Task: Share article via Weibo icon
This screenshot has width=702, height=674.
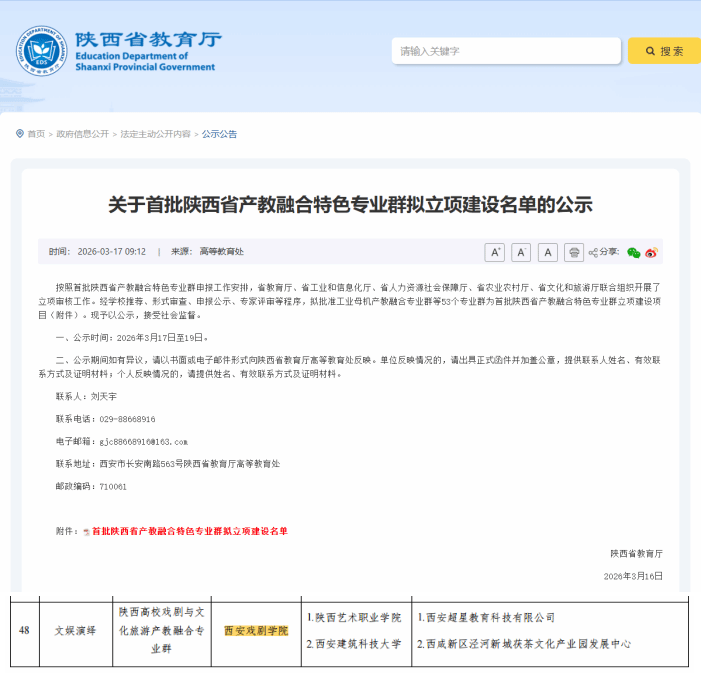Action: coord(651,253)
